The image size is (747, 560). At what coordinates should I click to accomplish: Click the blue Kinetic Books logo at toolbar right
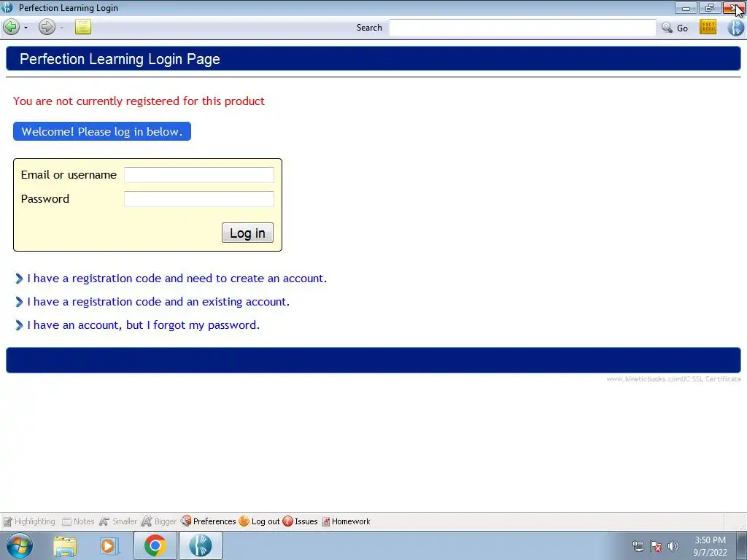coord(735,27)
